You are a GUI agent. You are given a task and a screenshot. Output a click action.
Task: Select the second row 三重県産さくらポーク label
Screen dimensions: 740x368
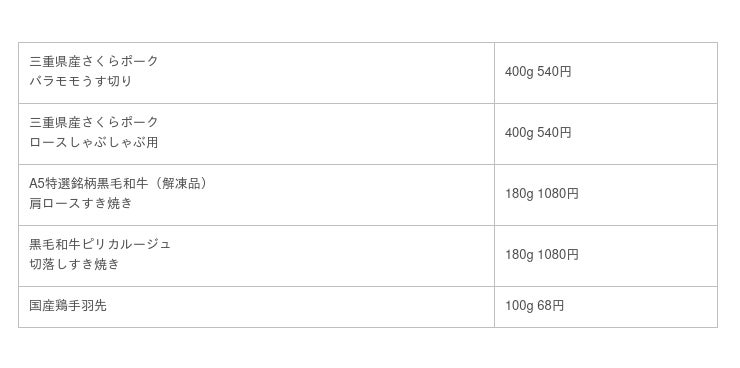pos(94,122)
